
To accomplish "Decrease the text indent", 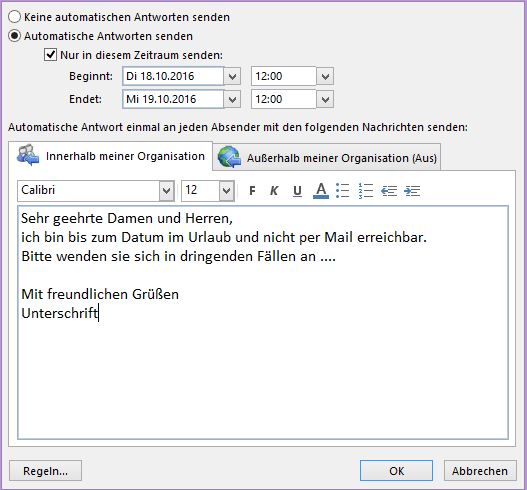I will pos(389,191).
